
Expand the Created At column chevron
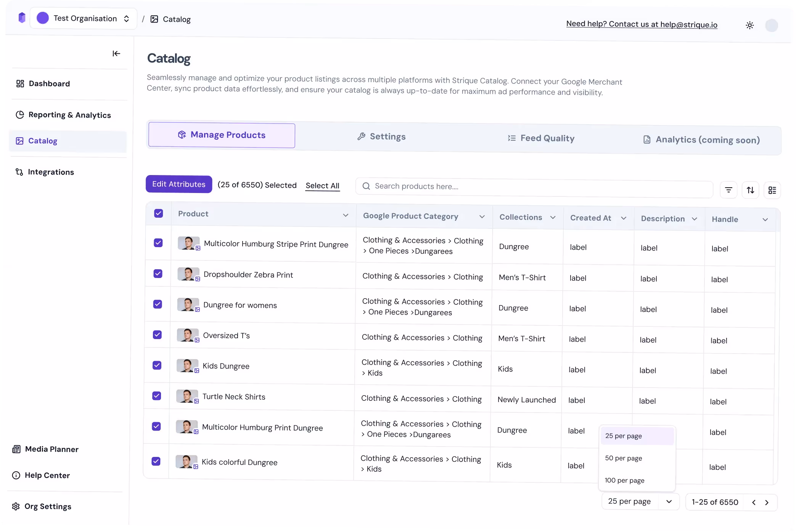[x=624, y=218]
